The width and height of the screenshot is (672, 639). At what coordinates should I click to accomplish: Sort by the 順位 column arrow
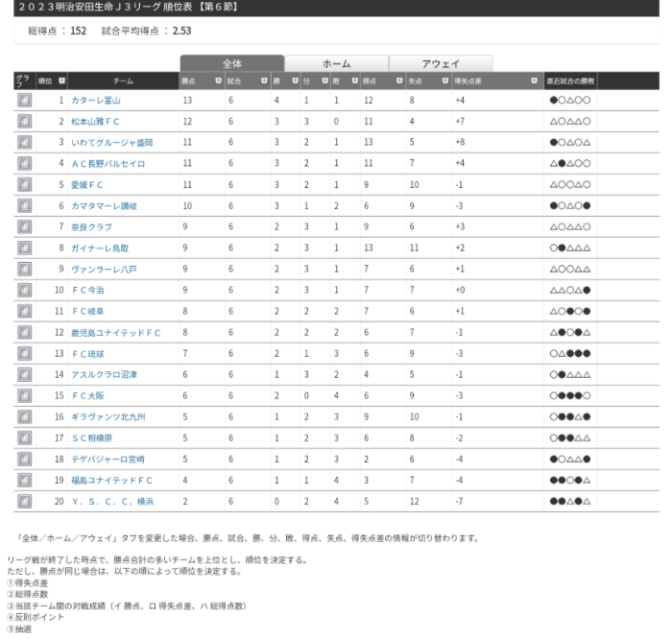[62, 82]
